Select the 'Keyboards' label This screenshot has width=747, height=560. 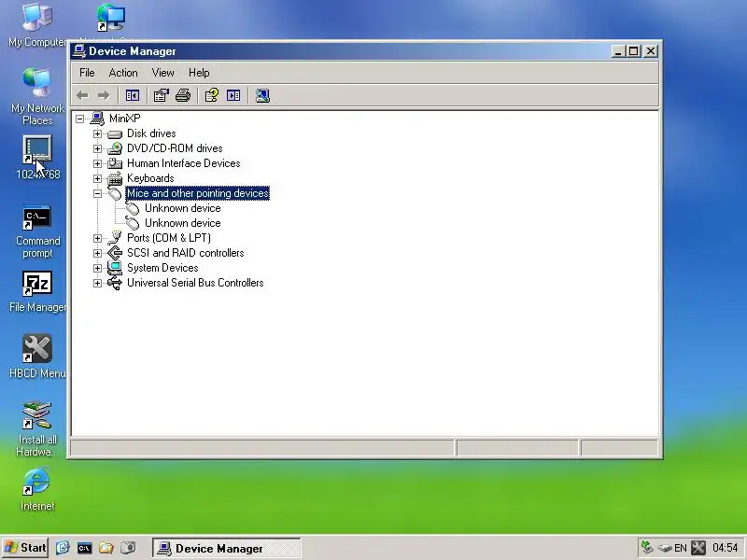(x=150, y=178)
